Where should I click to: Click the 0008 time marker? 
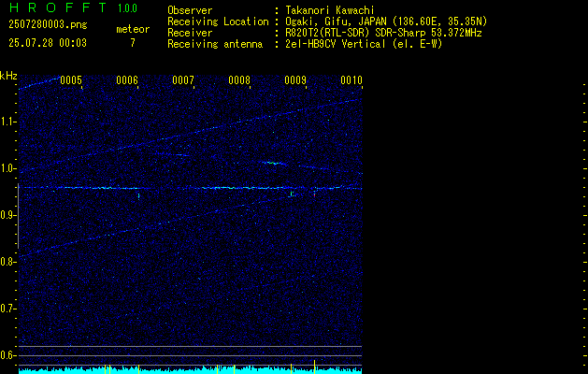point(239,80)
